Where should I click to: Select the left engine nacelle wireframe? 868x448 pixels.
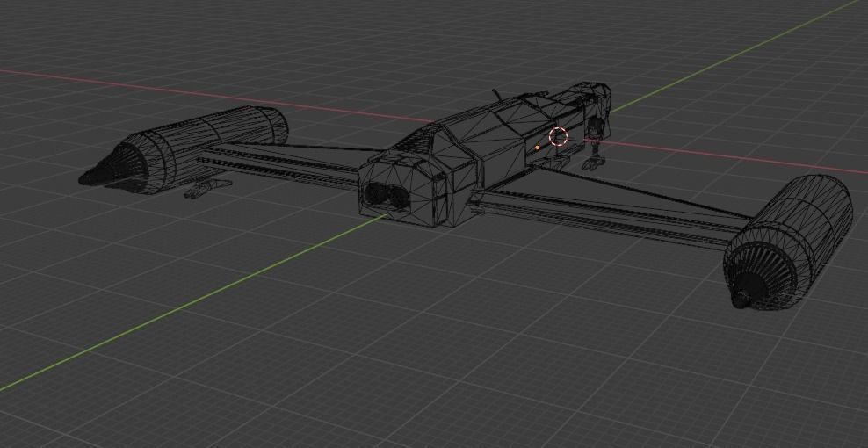(x=184, y=149)
